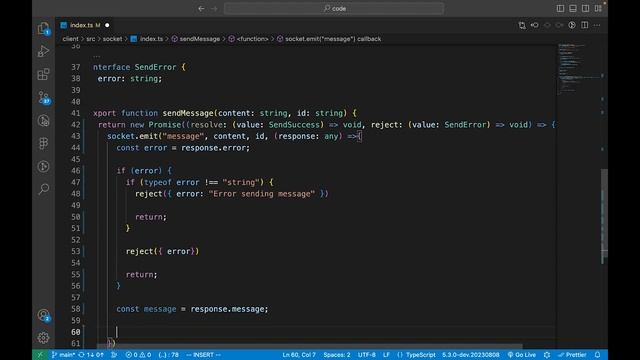Open the Customize Layout icon
Viewport: 640px width, 360px height.
coord(598,8)
